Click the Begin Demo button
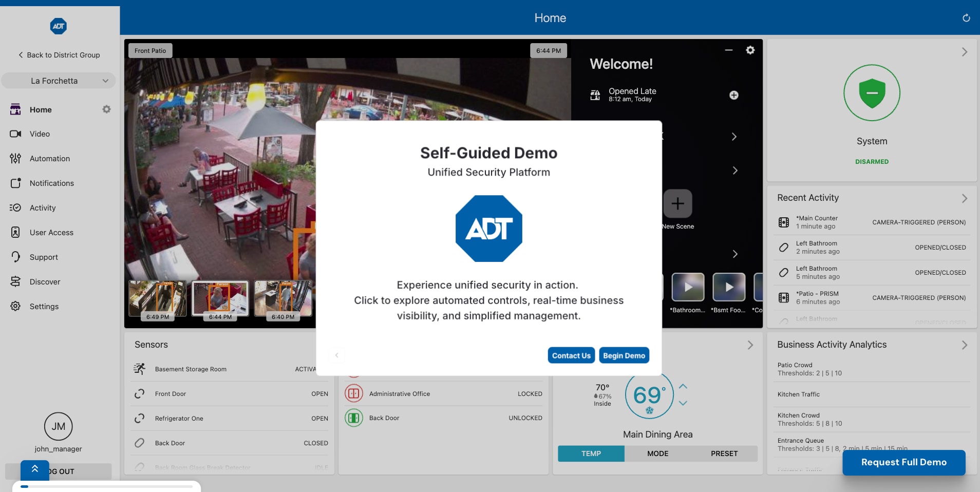The height and width of the screenshot is (492, 980). pos(624,355)
